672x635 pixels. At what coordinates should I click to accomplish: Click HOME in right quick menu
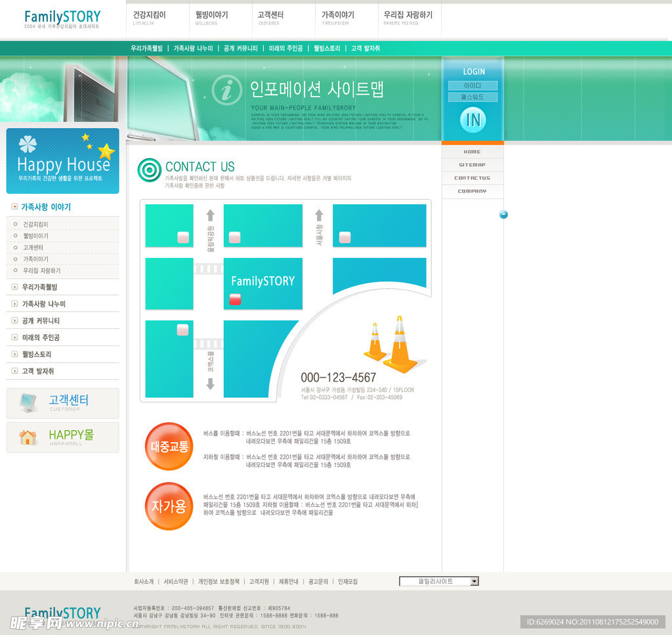tap(472, 152)
